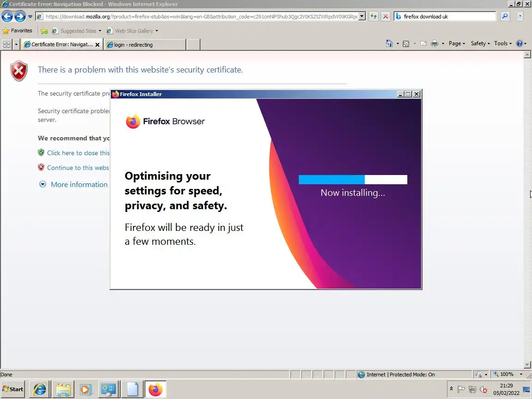Open the Action Center flag icon
The image size is (532, 399).
coord(461,389)
